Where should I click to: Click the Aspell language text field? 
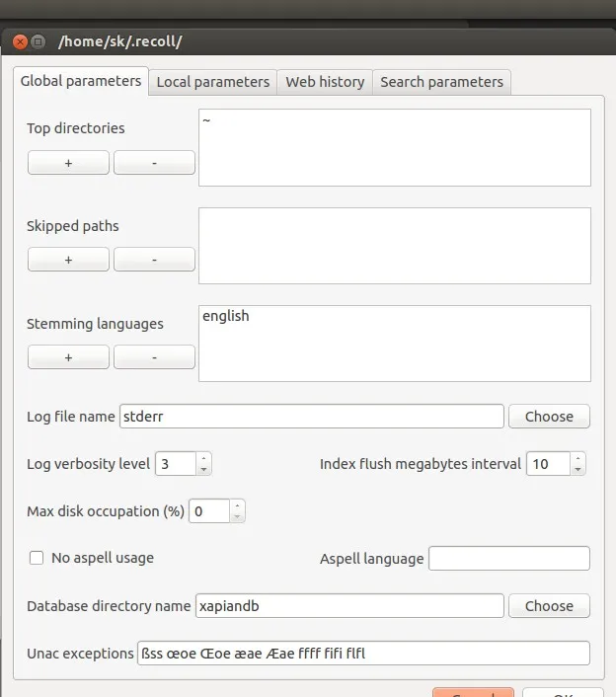click(x=508, y=559)
